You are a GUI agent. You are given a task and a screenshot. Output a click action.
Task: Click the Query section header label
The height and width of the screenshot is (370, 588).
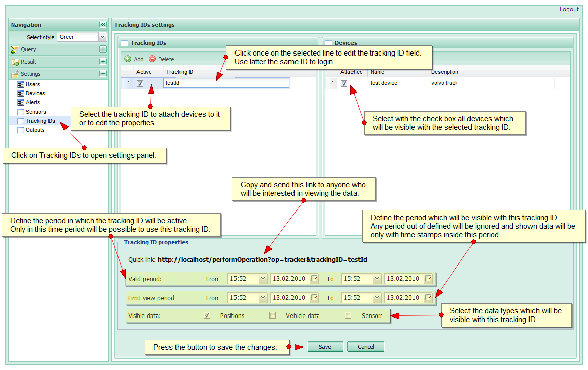coord(28,49)
